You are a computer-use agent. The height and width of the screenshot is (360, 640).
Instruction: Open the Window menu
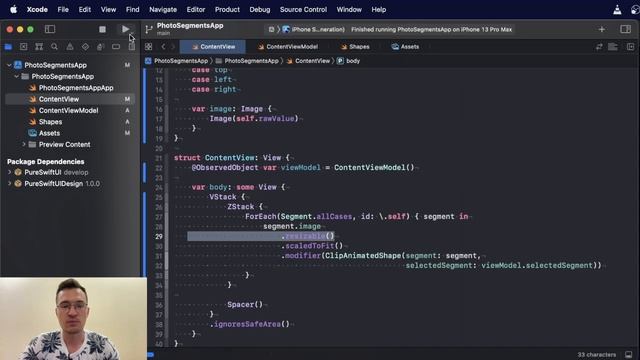(x=349, y=9)
